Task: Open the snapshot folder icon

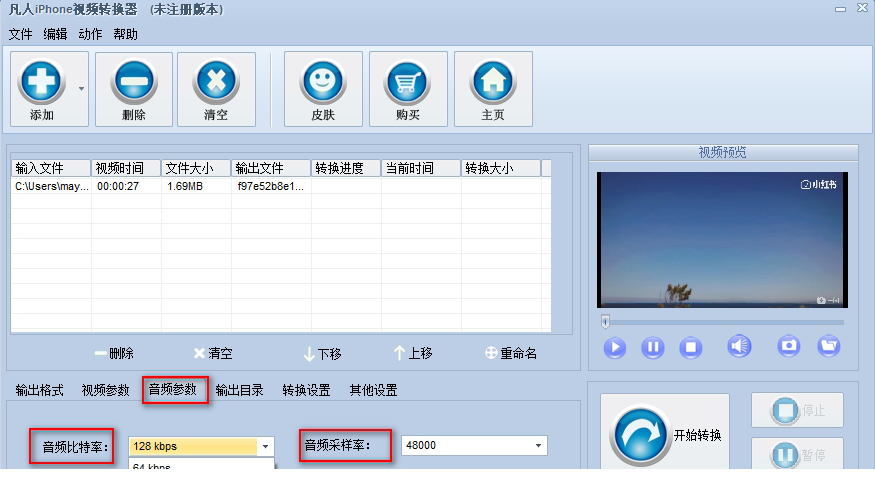Action: (829, 346)
